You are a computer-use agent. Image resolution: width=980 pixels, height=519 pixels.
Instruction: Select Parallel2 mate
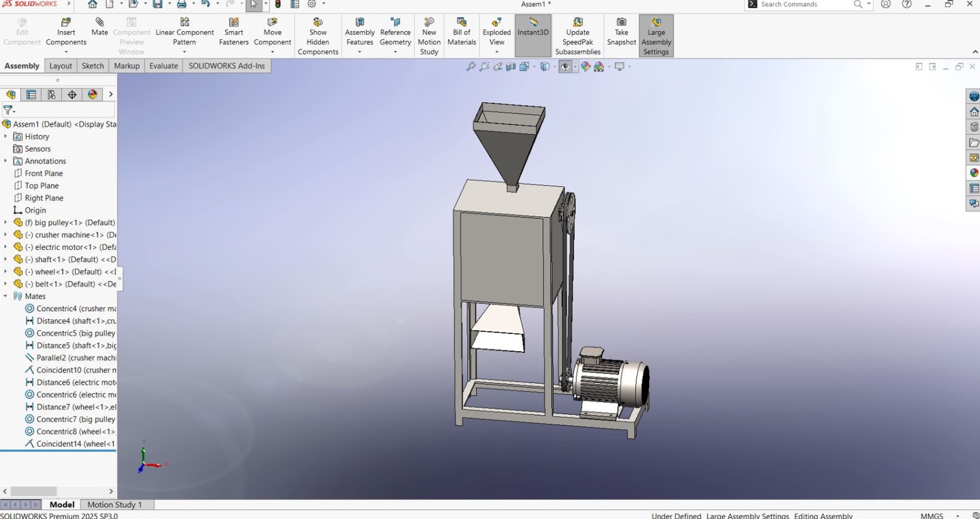click(70, 357)
